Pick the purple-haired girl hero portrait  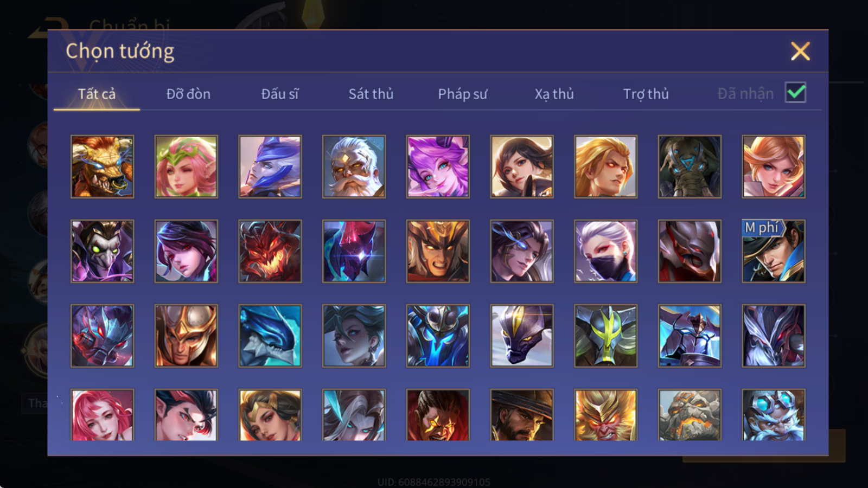438,166
